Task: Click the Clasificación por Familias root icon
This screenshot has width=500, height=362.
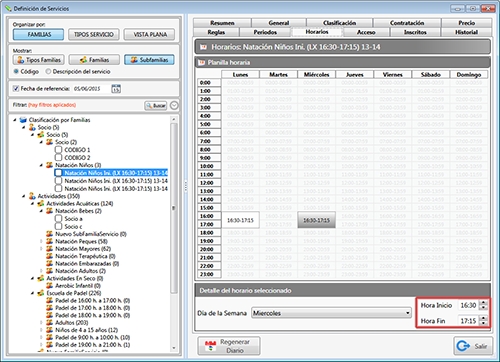Action: click(23, 120)
